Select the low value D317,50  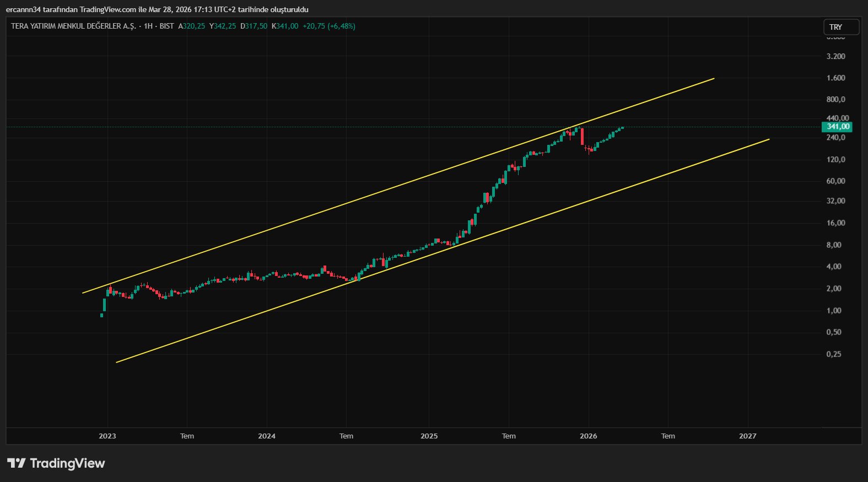pyautogui.click(x=254, y=26)
